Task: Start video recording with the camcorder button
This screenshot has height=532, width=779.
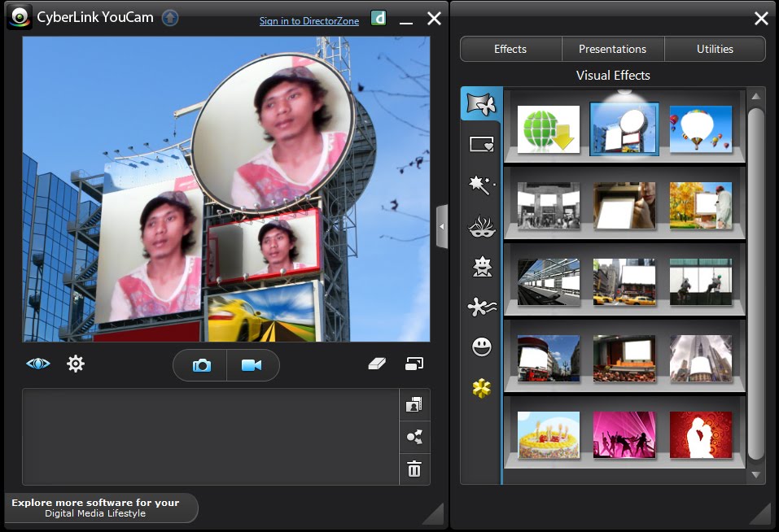Action: [x=252, y=366]
